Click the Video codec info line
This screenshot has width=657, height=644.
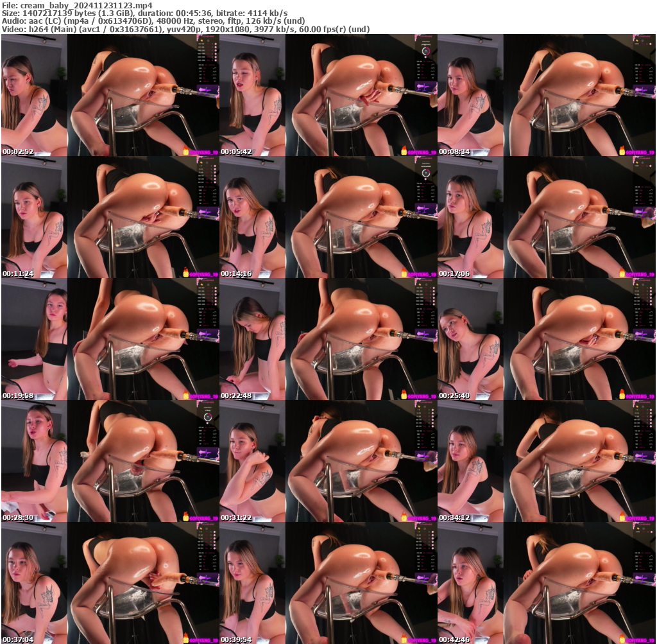click(186, 29)
